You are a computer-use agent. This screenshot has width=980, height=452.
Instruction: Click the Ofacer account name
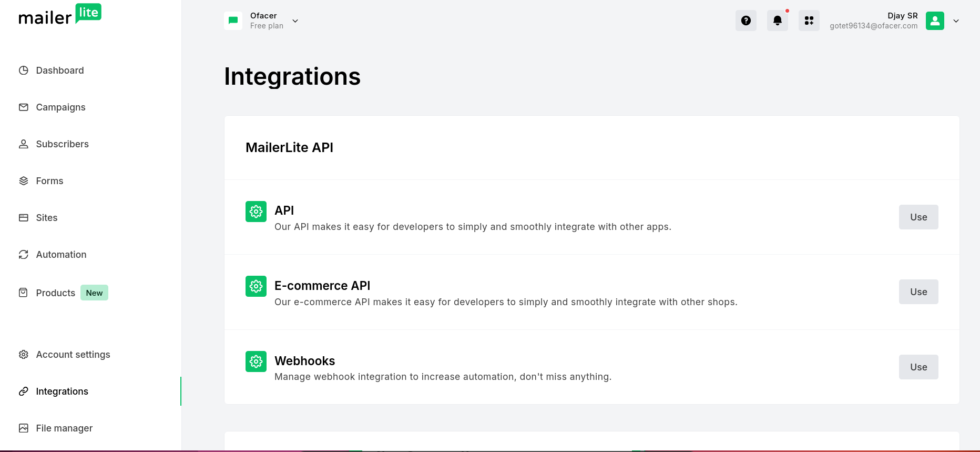tap(263, 16)
